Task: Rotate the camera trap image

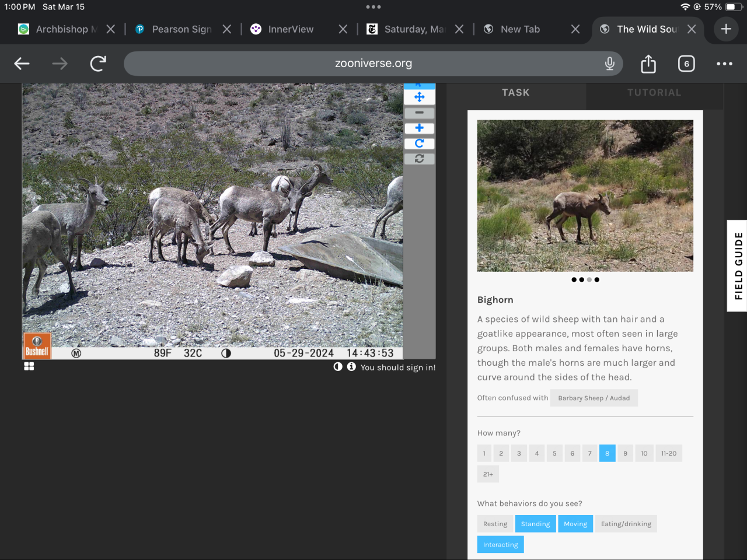Action: [x=419, y=143]
